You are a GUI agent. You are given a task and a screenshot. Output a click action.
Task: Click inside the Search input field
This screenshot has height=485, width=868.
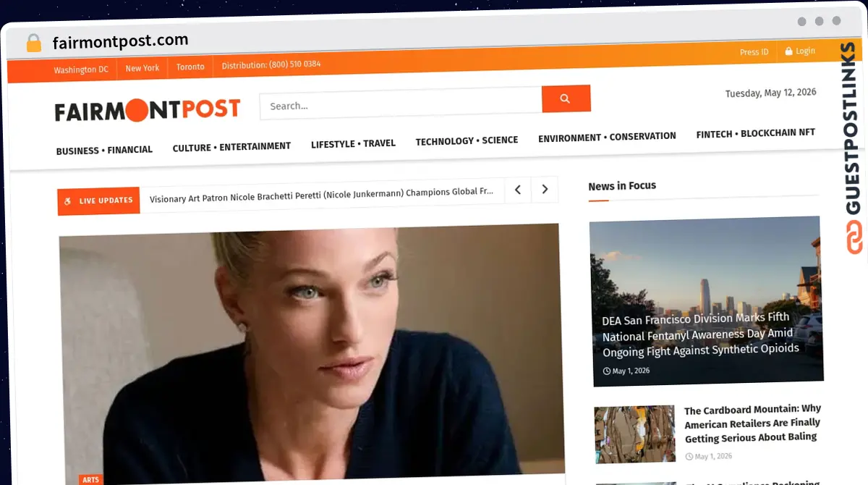[x=401, y=104]
